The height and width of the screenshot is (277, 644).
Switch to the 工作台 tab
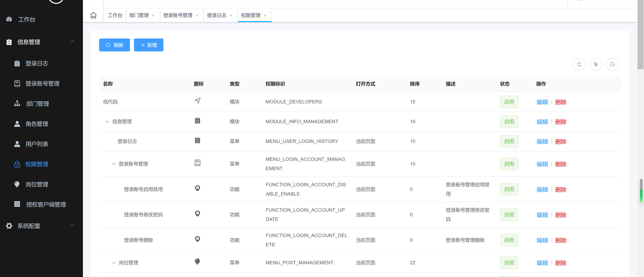(115, 15)
